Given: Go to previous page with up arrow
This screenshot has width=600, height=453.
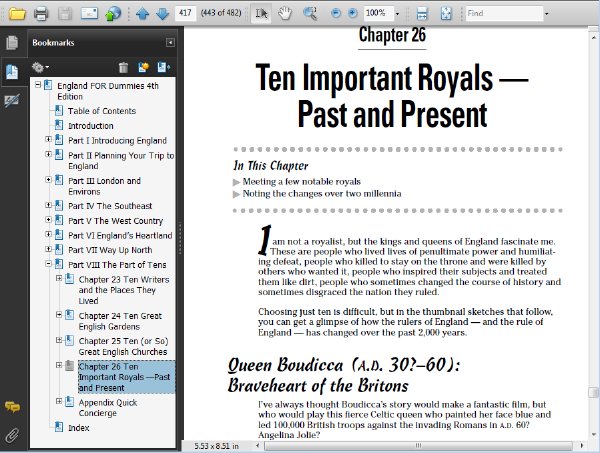Looking at the screenshot, I should (x=142, y=14).
